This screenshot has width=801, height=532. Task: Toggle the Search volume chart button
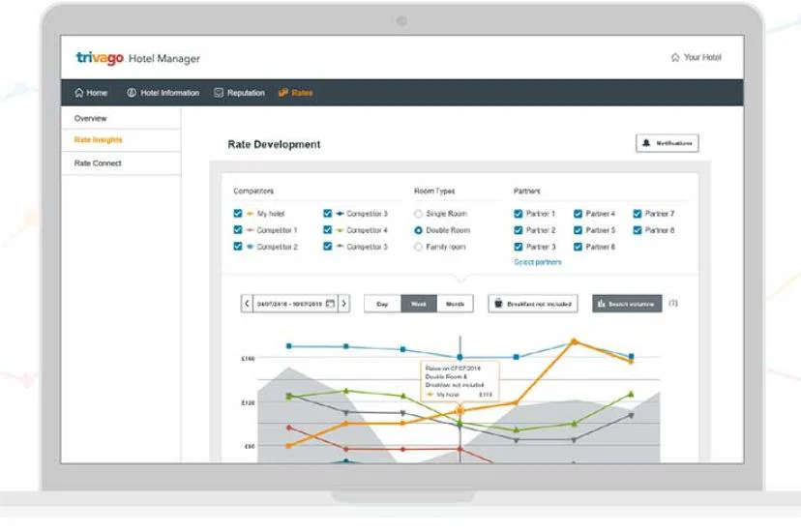pyautogui.click(x=627, y=304)
